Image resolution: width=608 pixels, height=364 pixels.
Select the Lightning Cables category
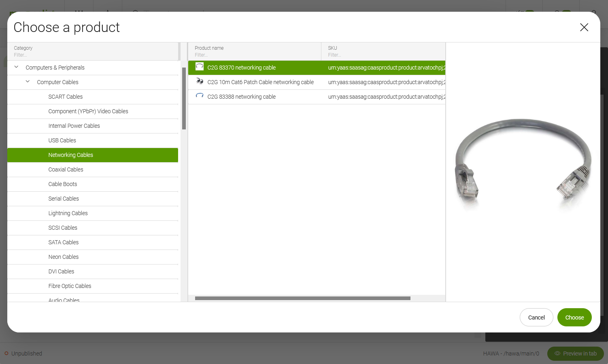pos(68,213)
